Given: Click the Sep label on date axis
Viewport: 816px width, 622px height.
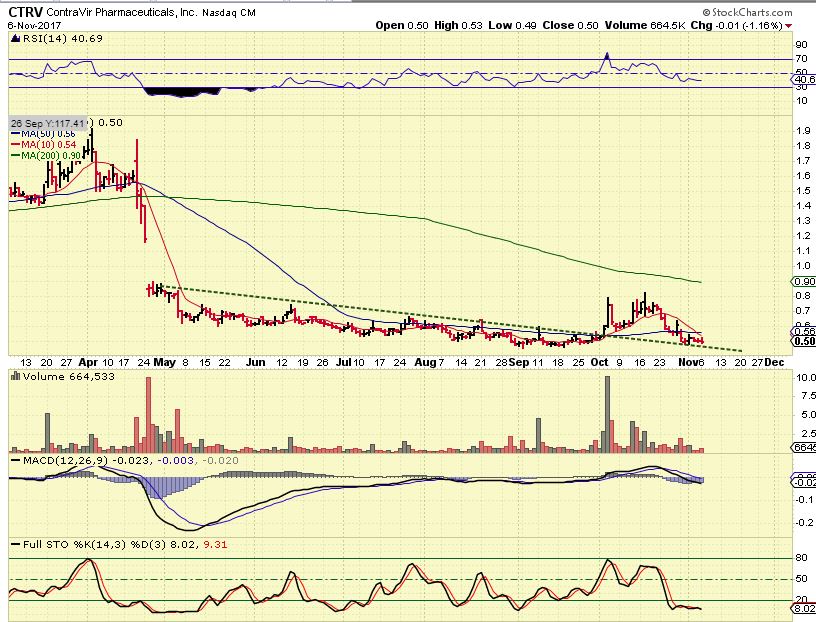Looking at the screenshot, I should point(518,362).
